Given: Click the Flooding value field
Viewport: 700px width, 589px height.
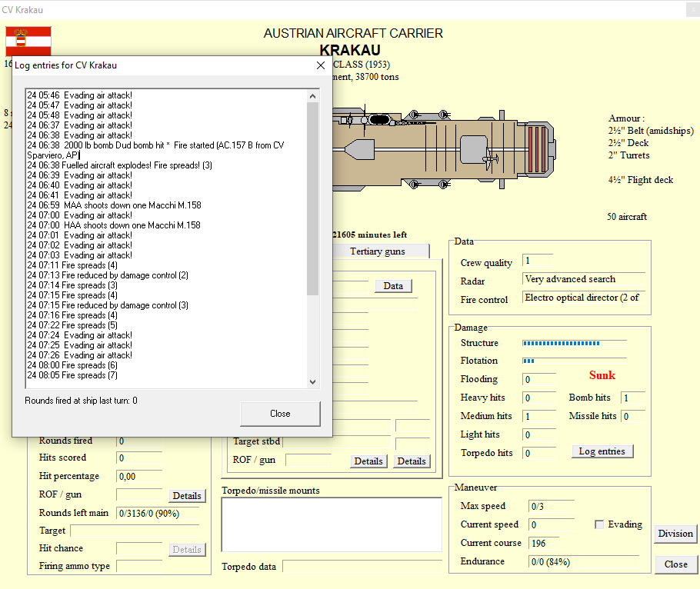Looking at the screenshot, I should pyautogui.click(x=539, y=379).
